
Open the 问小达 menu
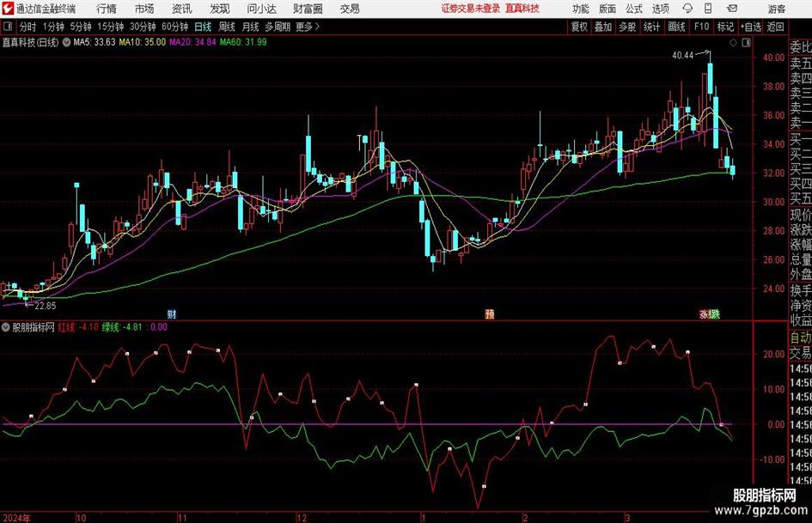tap(261, 9)
